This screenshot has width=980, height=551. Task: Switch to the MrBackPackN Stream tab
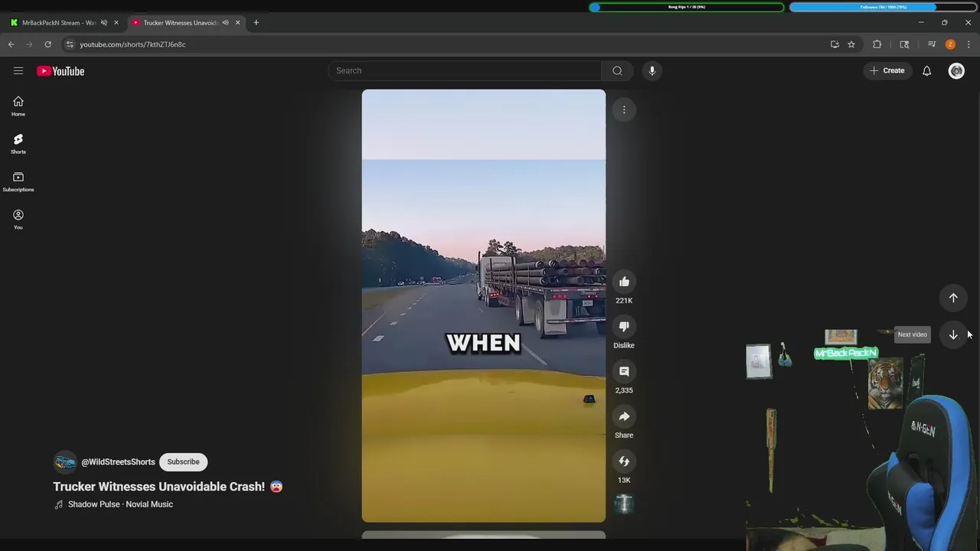tap(57, 22)
